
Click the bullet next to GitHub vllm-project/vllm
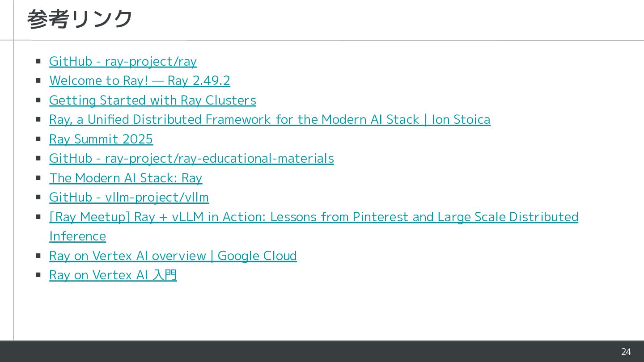click(x=38, y=197)
